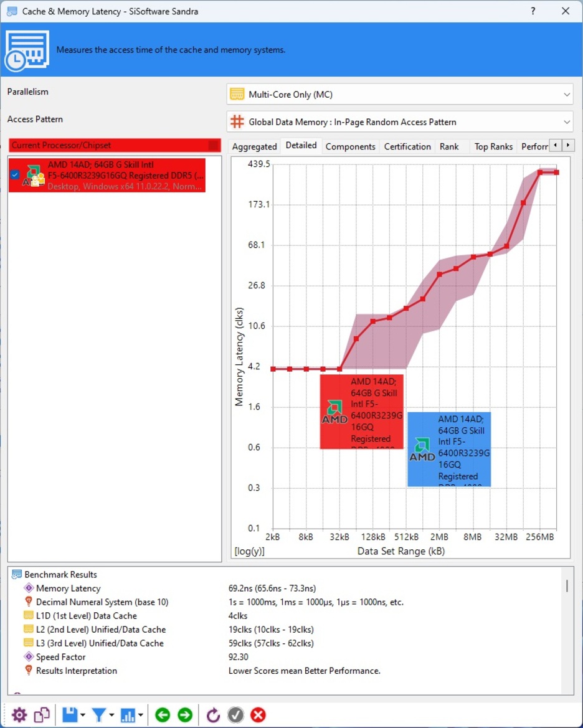Go forward with the green right arrow
The width and height of the screenshot is (583, 728).
185,714
